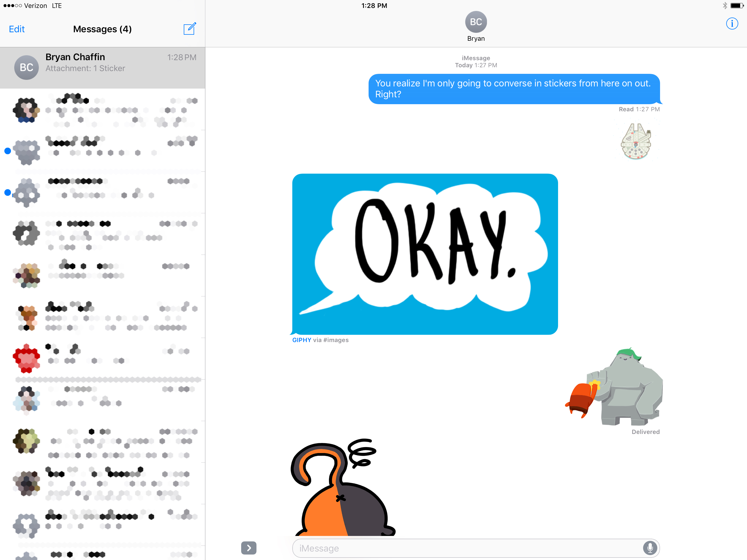Focus the iMessage text input field
This screenshot has width=747, height=560.
466,548
